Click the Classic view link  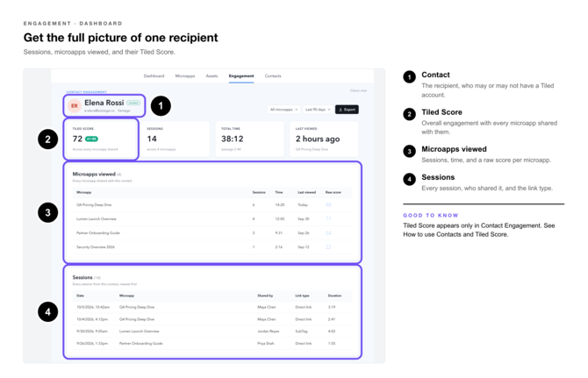coord(358,90)
